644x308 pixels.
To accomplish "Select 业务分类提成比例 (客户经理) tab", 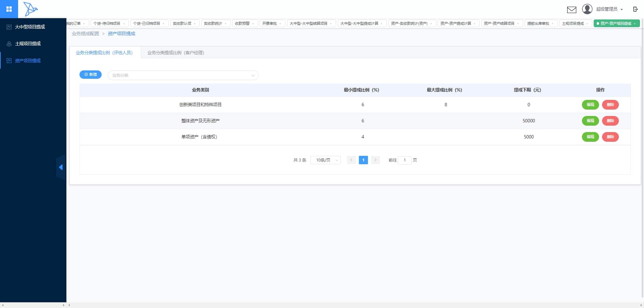I will pyautogui.click(x=176, y=53).
